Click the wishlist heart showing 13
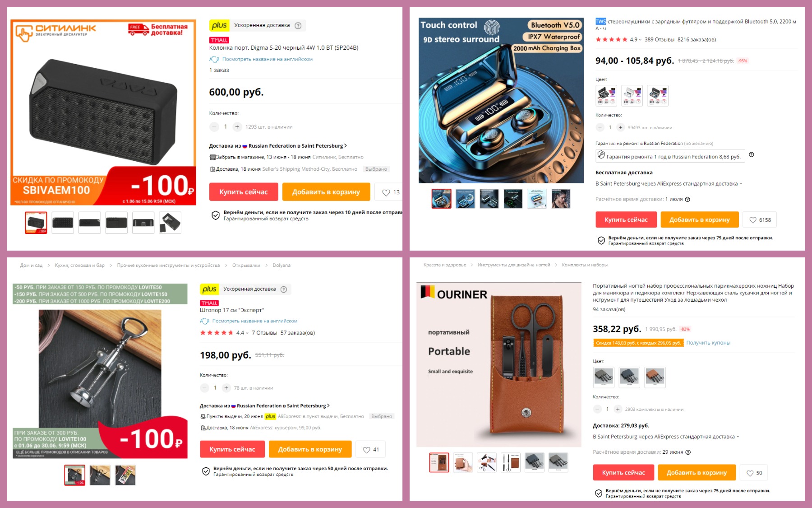812x508 pixels. tap(391, 192)
